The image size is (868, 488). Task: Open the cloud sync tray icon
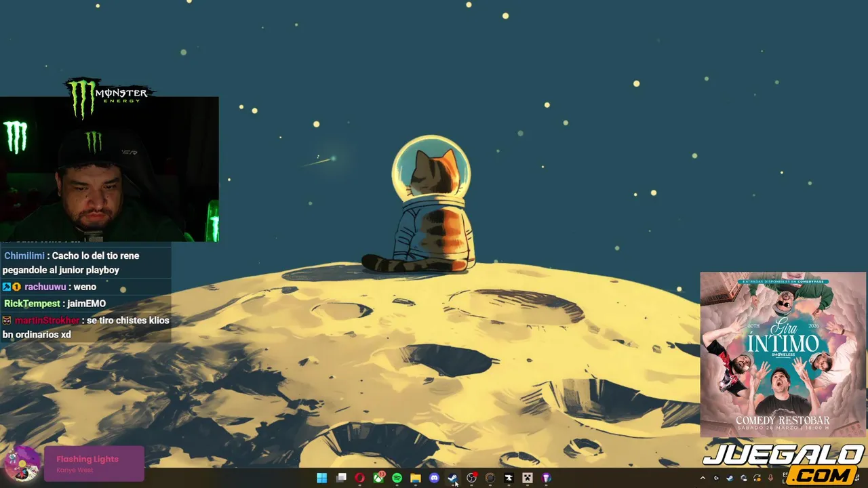click(x=744, y=478)
